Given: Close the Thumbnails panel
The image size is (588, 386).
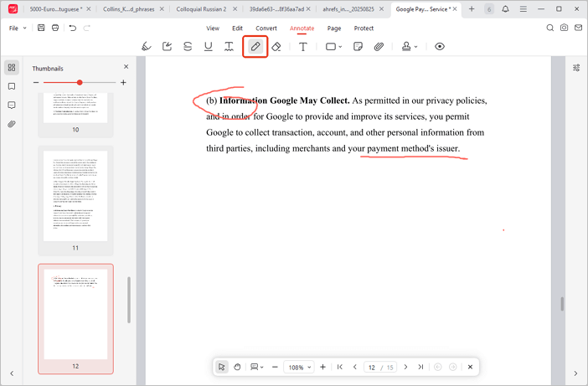Looking at the screenshot, I should point(126,67).
